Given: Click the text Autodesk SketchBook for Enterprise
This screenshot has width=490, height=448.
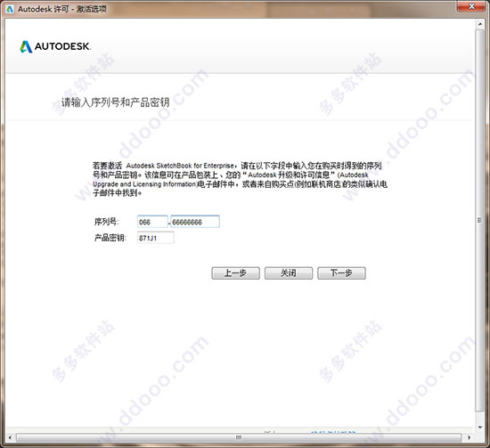Looking at the screenshot, I should [180, 166].
